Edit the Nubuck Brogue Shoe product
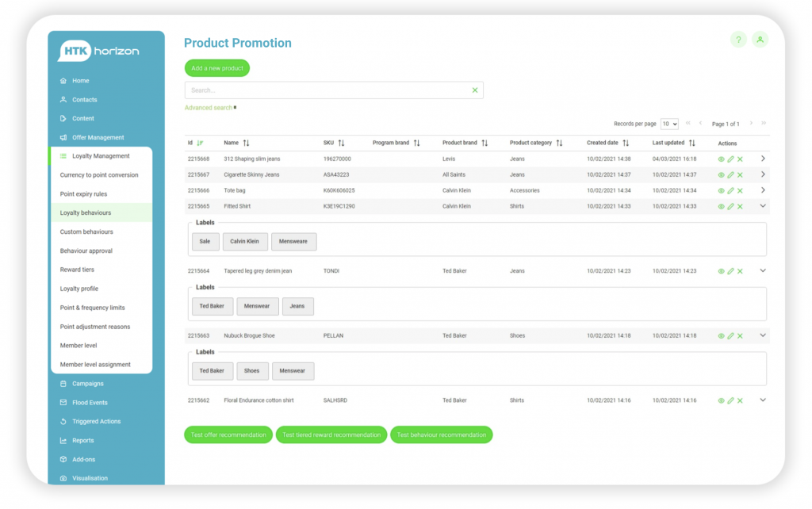This screenshot has width=812, height=509. tap(730, 335)
